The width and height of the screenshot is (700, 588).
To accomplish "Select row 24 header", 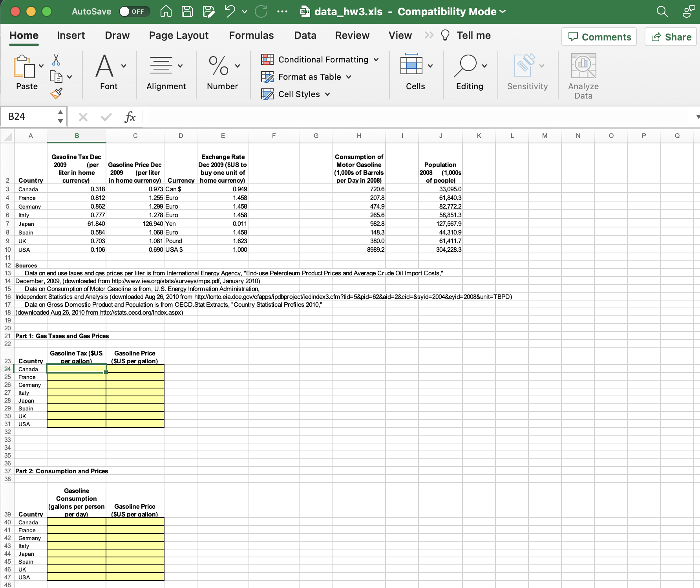I will pos(7,369).
